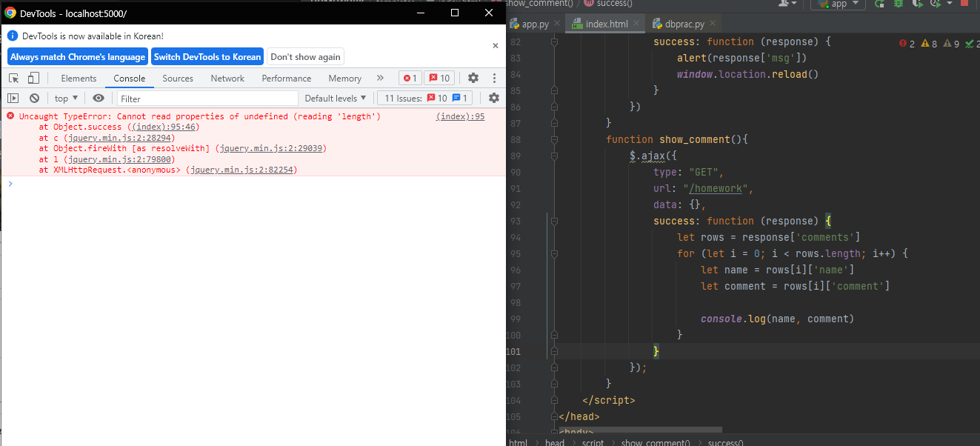Open the Memory tab in DevTools
This screenshot has height=446, width=980.
coord(345,78)
